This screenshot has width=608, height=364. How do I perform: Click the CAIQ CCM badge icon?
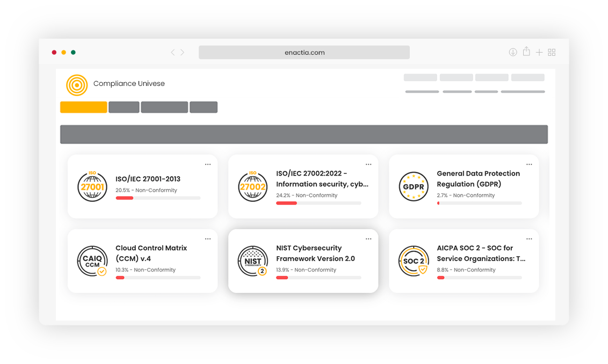pos(92,261)
